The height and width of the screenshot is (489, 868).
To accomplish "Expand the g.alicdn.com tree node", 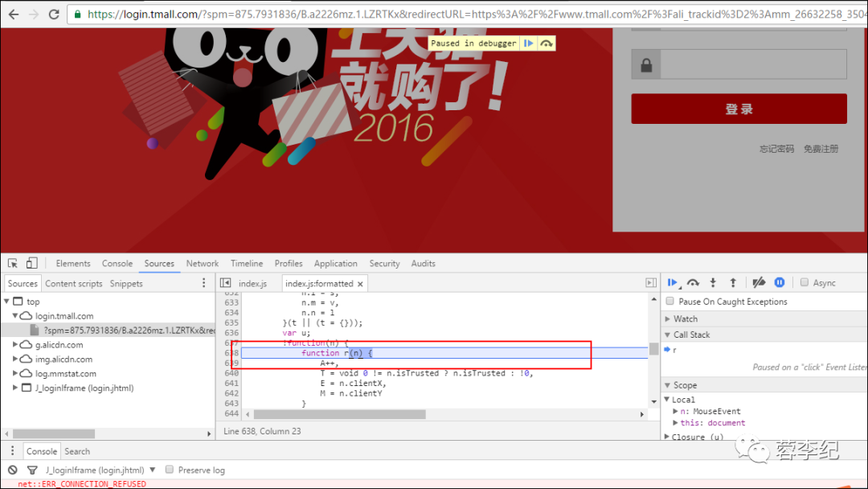I will [15, 344].
